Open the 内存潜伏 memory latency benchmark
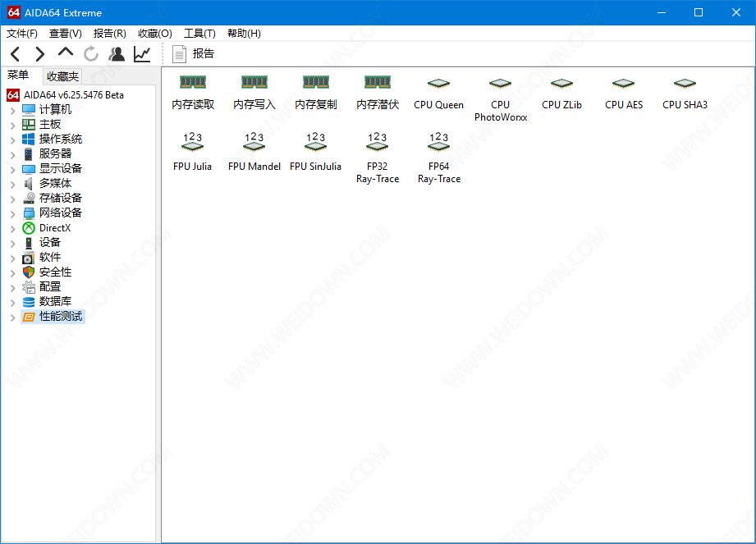The width and height of the screenshot is (756, 544). 378,93
